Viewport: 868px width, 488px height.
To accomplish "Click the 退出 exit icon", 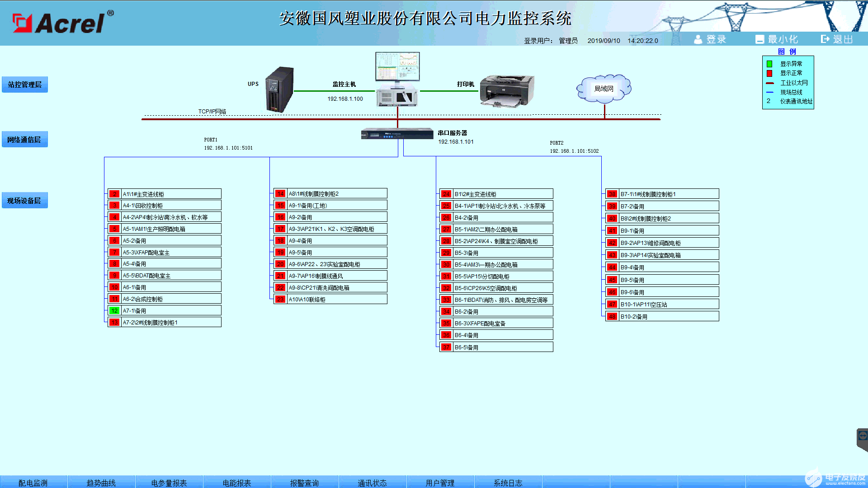I will click(825, 39).
